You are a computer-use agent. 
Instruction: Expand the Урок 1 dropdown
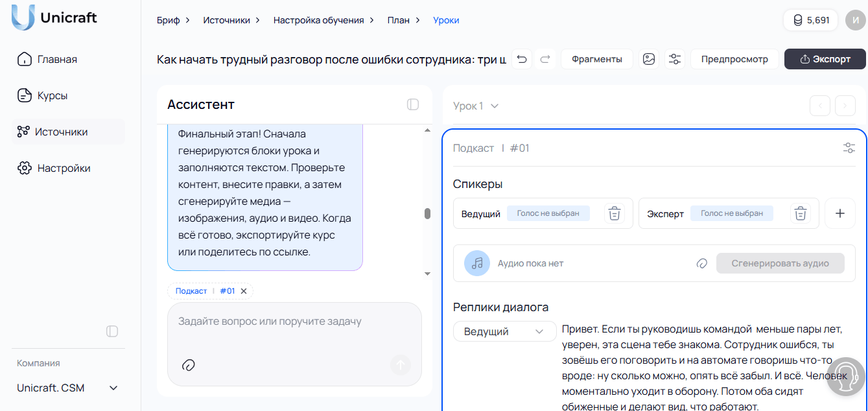pos(476,106)
